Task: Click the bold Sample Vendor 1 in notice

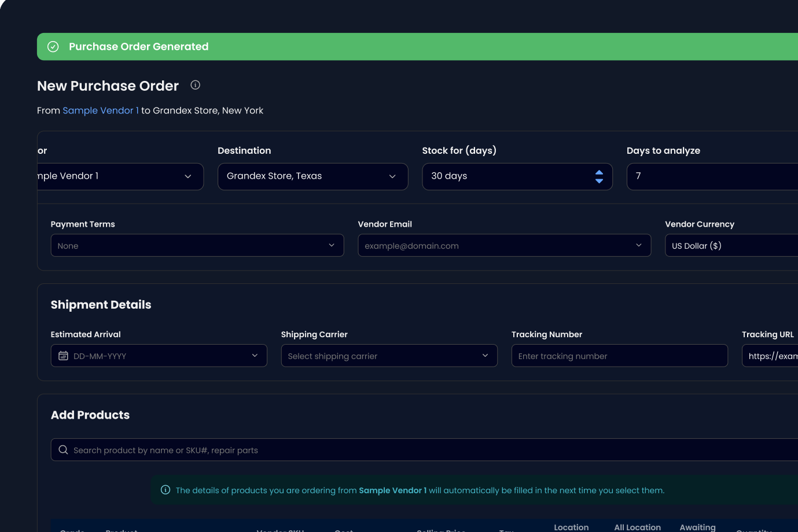Action: click(x=392, y=490)
